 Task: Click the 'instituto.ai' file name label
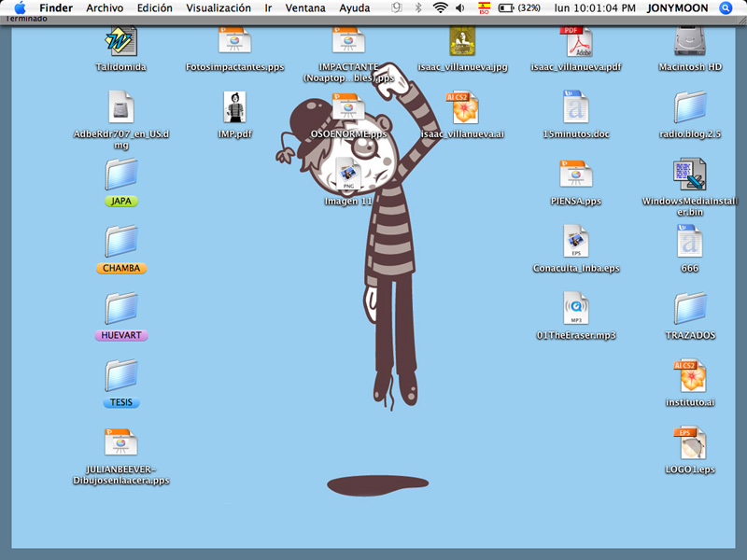tap(690, 402)
